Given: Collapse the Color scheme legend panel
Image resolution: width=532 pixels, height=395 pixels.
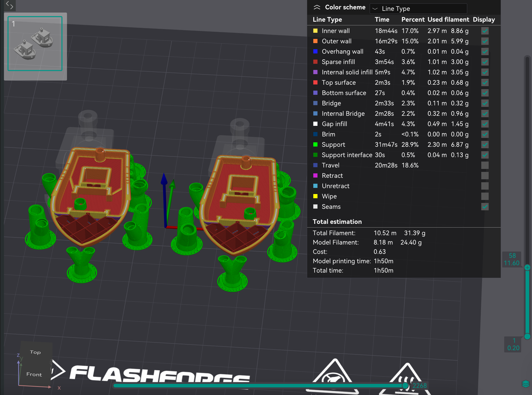Looking at the screenshot, I should click(317, 7).
